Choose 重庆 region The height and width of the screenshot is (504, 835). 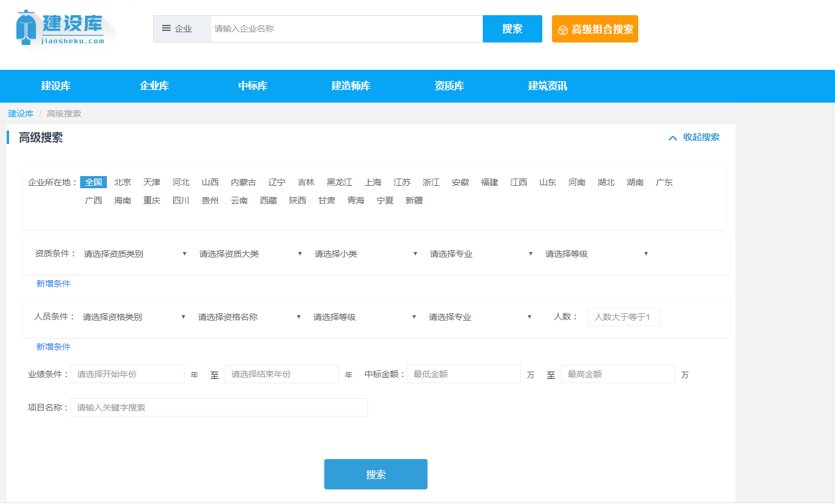tap(152, 200)
